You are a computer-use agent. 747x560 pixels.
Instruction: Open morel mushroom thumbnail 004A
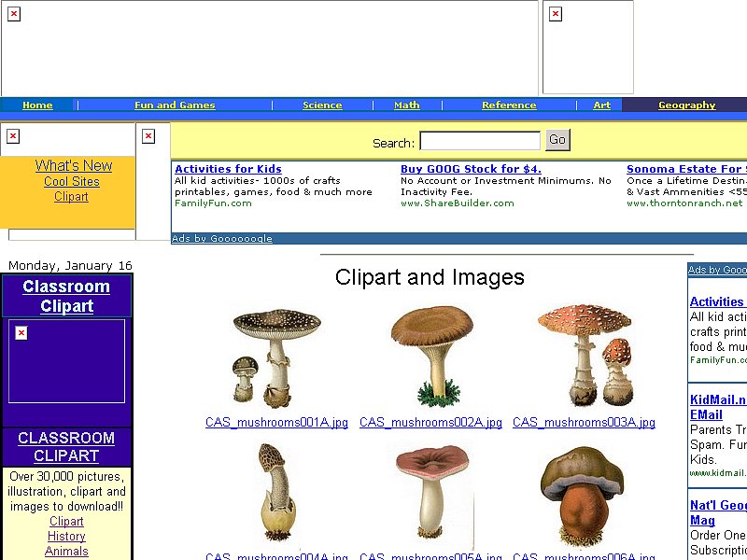277,493
